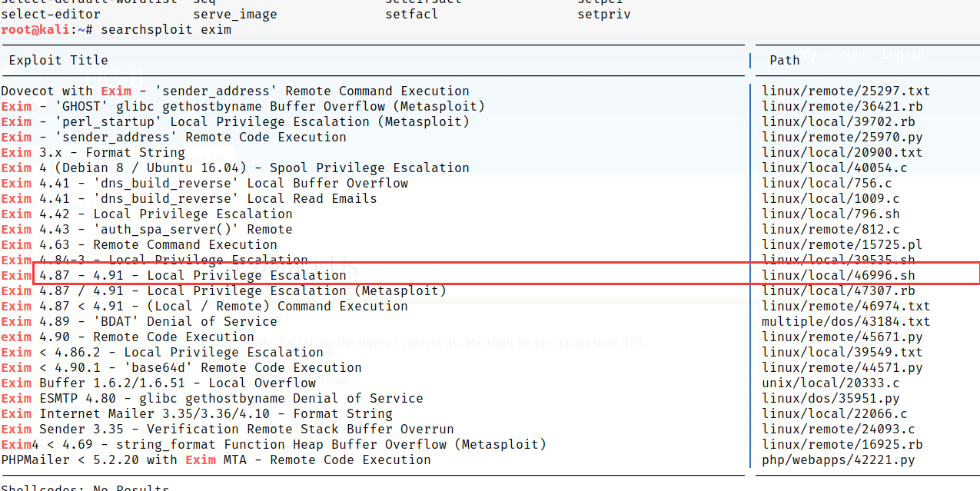Click path linux/remote/812.c
Viewport: 980px width, 491px height.
(x=831, y=229)
